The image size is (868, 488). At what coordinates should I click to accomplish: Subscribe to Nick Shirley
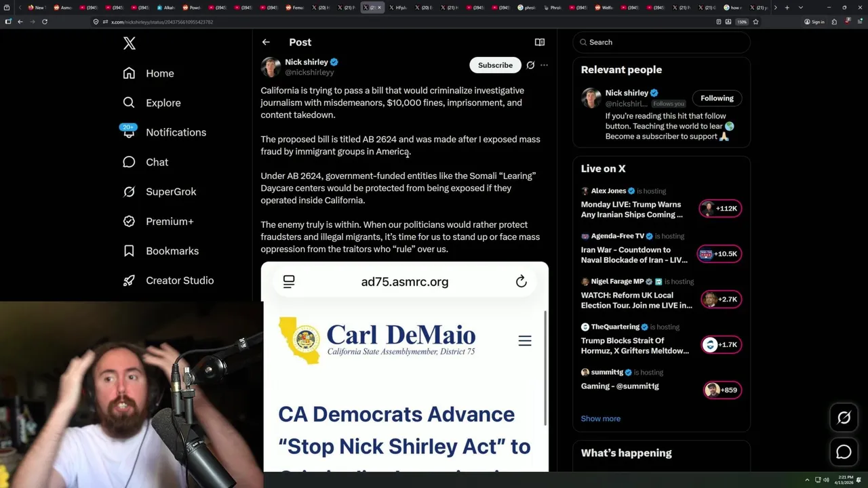(495, 65)
